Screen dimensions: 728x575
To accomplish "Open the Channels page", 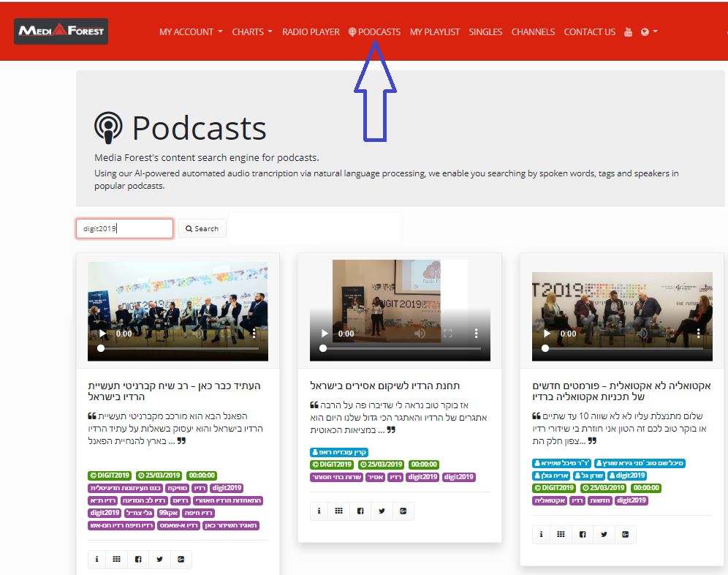I will pyautogui.click(x=533, y=31).
